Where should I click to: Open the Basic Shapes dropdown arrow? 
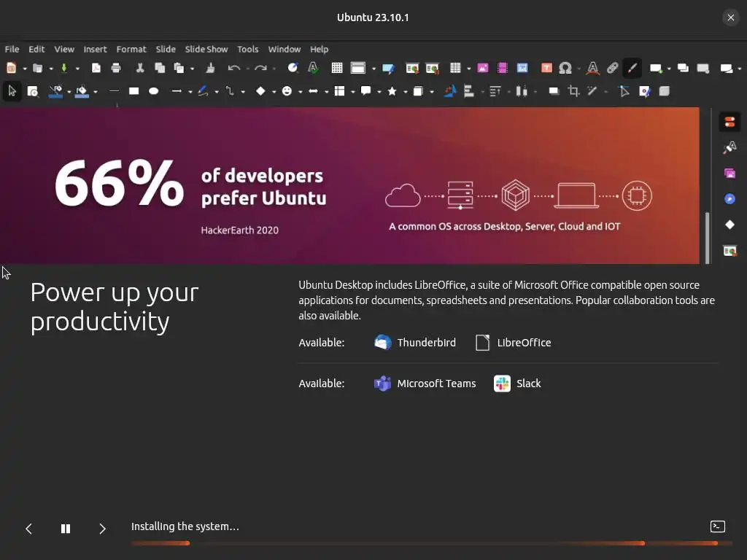tap(274, 91)
